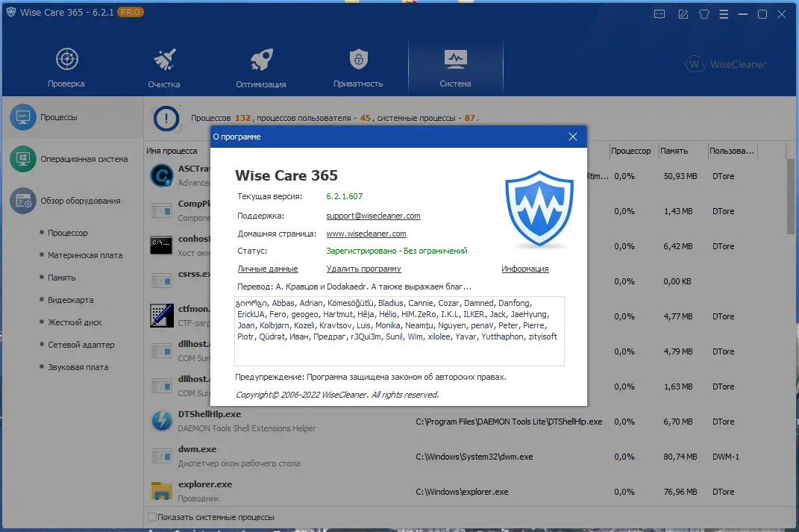Image resolution: width=799 pixels, height=532 pixels.
Task: Select the Очистка broom cleaning icon
Action: pyautogui.click(x=163, y=60)
